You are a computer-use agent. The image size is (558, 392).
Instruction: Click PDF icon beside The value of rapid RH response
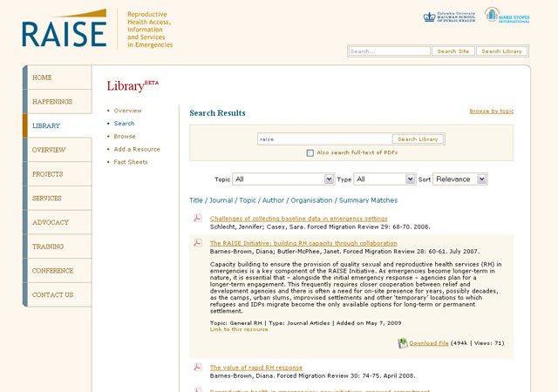coord(198,367)
